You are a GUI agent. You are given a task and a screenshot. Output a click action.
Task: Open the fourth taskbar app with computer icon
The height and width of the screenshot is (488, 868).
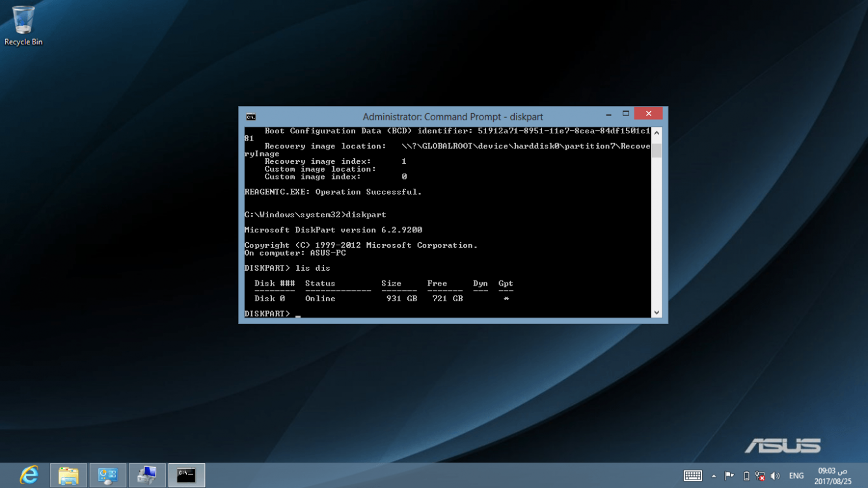click(147, 476)
